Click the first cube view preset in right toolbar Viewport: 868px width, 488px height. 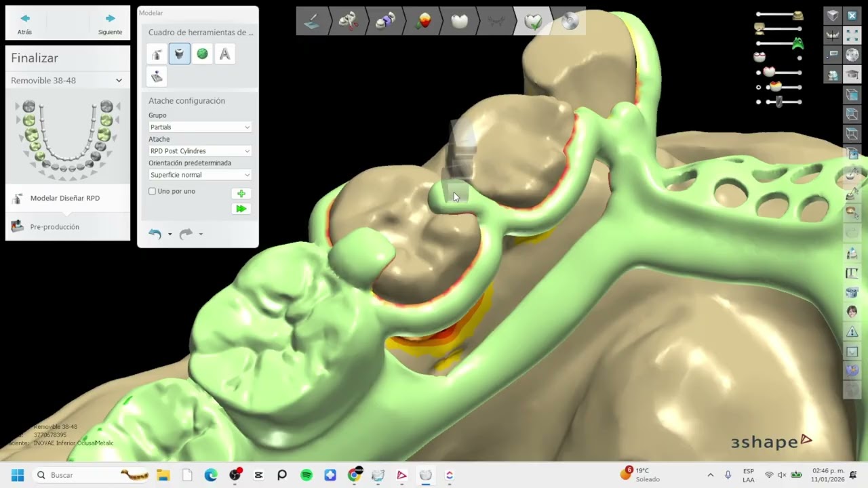click(x=852, y=95)
